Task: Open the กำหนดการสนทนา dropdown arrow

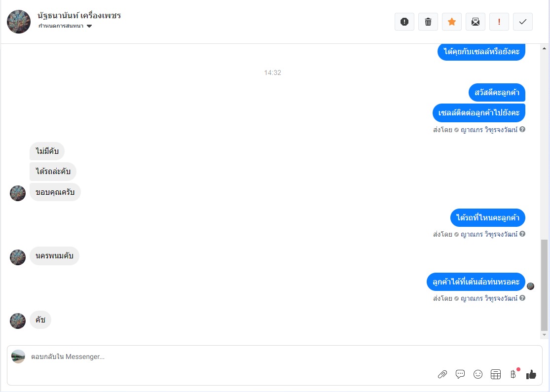Action: [89, 26]
